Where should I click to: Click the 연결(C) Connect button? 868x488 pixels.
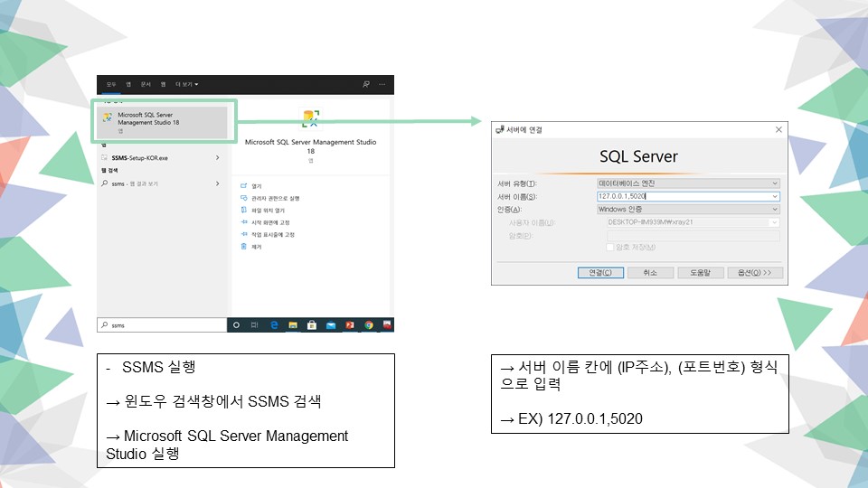pyautogui.click(x=600, y=273)
